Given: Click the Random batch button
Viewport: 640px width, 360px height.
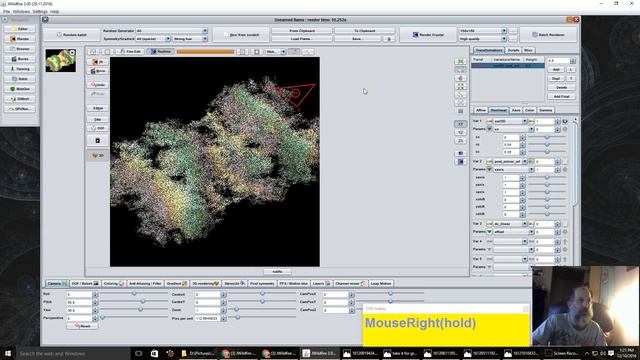Looking at the screenshot, I should point(72,35).
